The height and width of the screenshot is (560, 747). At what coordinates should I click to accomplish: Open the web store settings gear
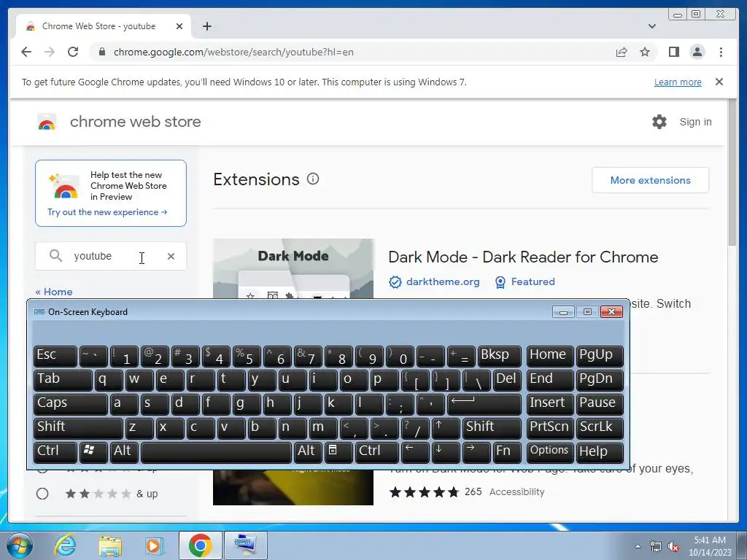click(659, 122)
